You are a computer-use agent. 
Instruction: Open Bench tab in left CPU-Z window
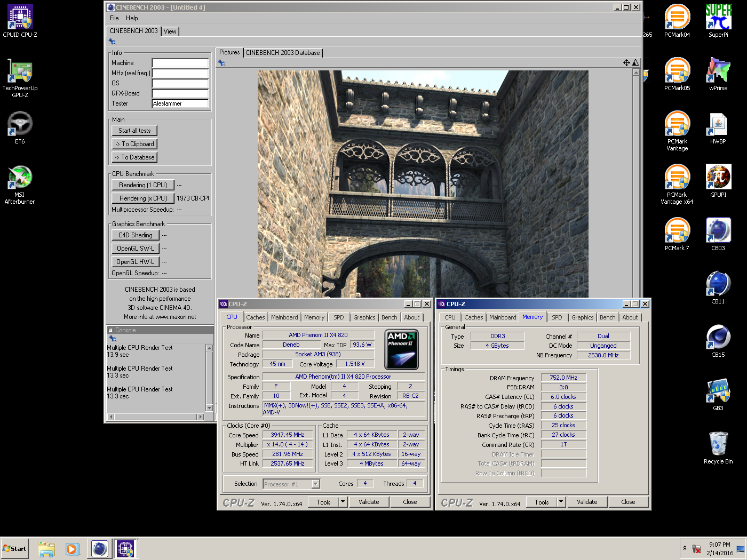tap(390, 317)
